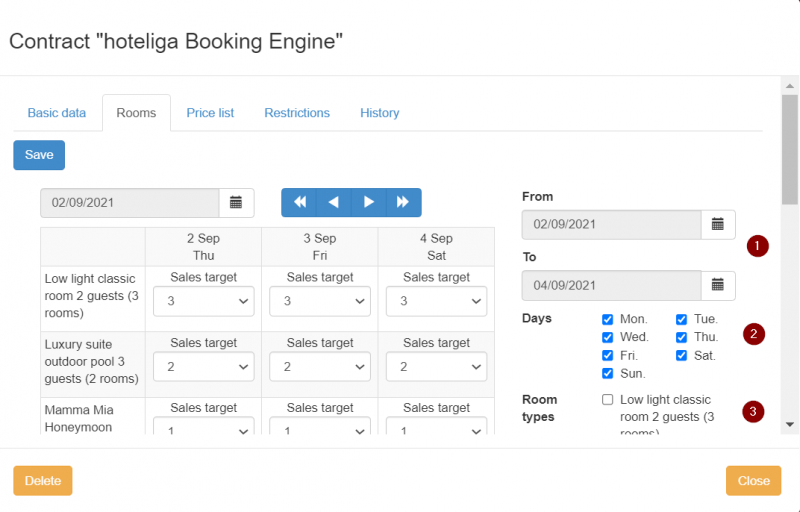Click the fast rewind double-arrow navigation icon
800x512 pixels.
point(299,202)
